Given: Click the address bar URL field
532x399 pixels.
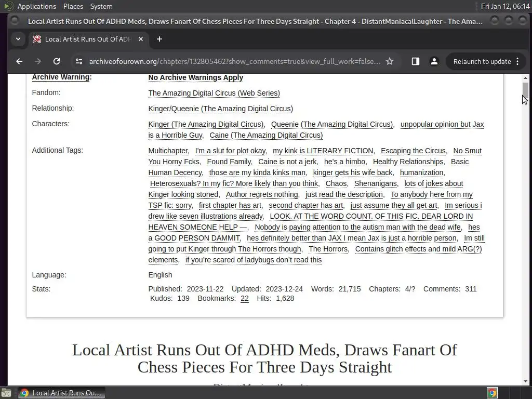Looking at the screenshot, I should click(234, 61).
